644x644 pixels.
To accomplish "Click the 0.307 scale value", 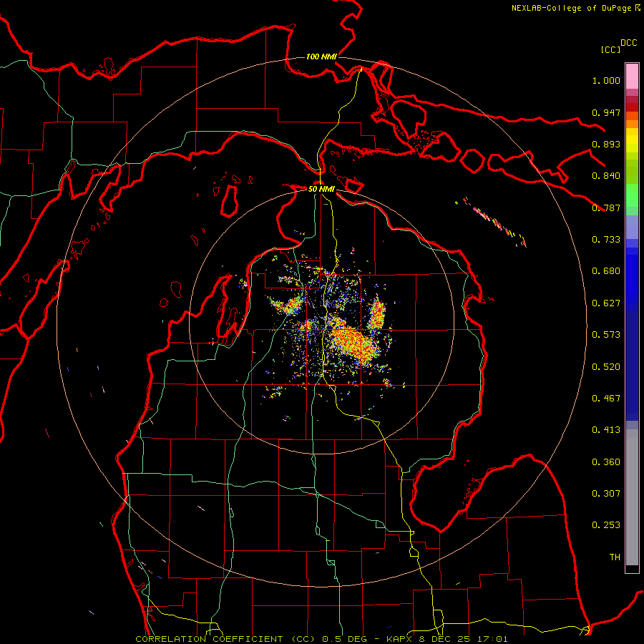I will (x=606, y=494).
